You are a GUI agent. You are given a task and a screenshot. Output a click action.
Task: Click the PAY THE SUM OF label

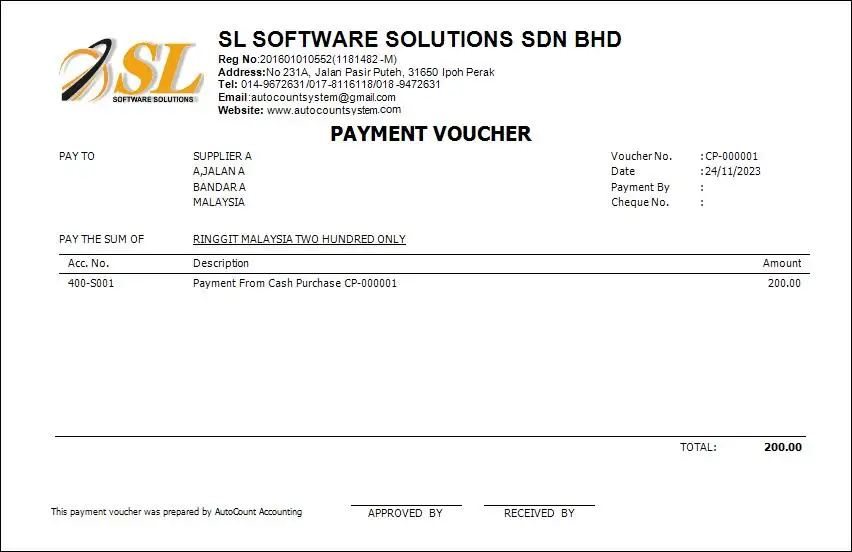pyautogui.click(x=102, y=239)
